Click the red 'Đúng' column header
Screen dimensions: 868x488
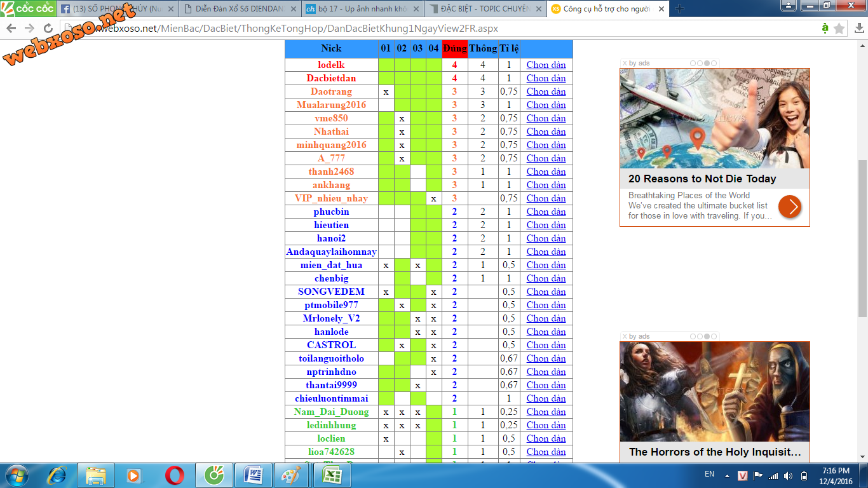coord(454,48)
